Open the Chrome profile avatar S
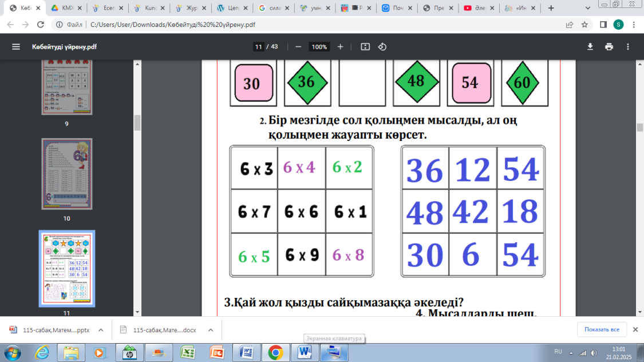Image resolution: width=644 pixels, height=362 pixels. 619,25
